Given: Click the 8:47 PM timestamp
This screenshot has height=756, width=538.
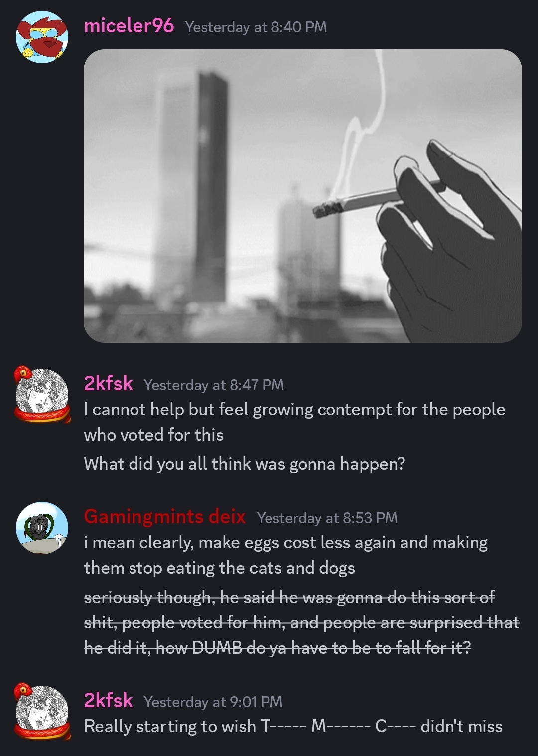Looking at the screenshot, I should tap(214, 385).
